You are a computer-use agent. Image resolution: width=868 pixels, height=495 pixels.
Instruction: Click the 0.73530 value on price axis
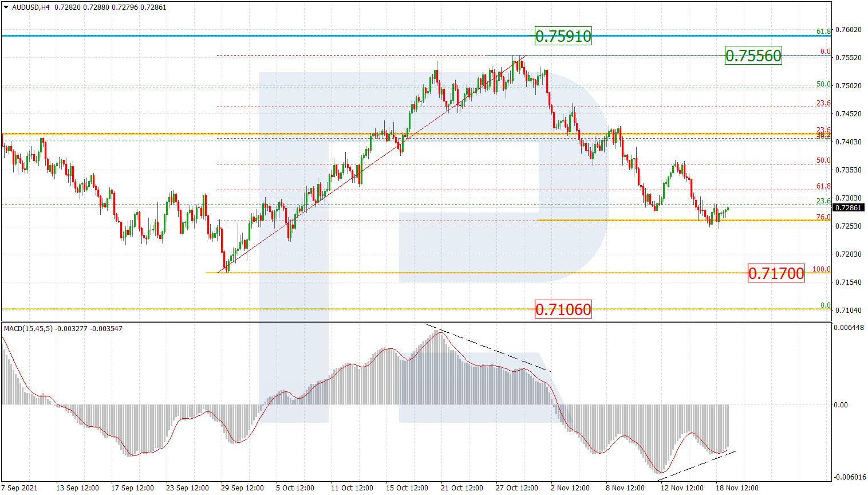(849, 170)
